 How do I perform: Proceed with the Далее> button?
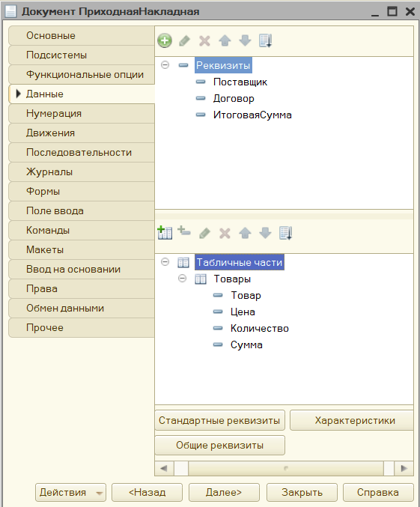pos(224,493)
